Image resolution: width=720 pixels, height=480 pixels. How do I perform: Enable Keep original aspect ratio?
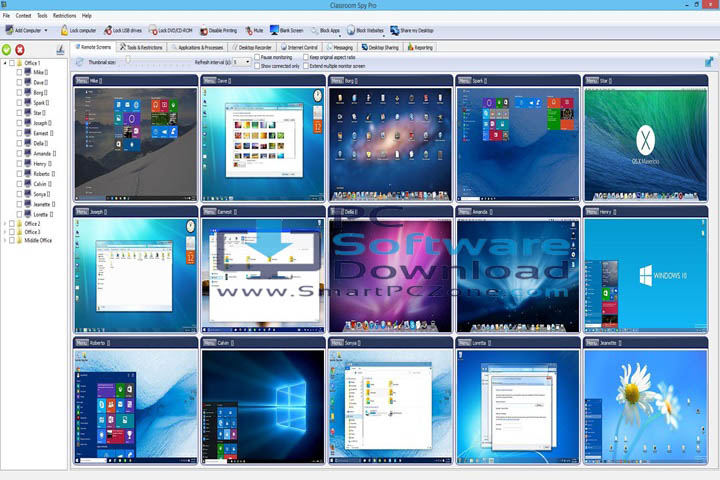tap(306, 57)
